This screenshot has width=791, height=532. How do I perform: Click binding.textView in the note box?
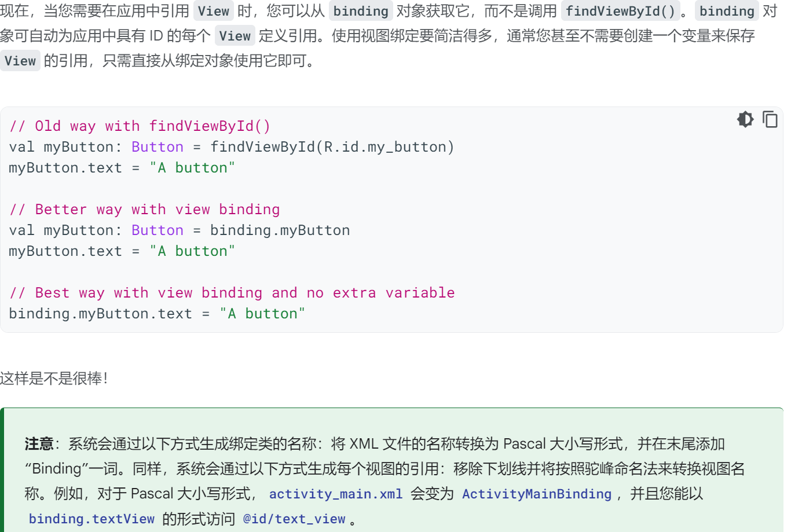point(91,519)
